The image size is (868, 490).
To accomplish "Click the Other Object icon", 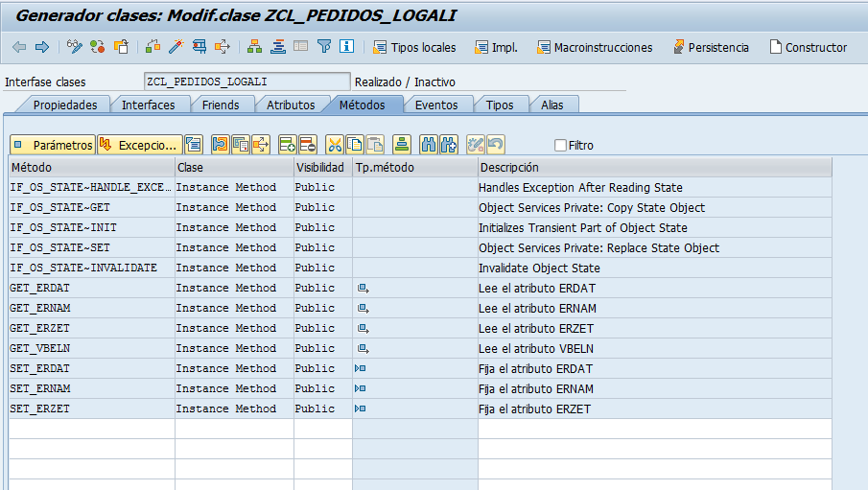I will click(121, 47).
